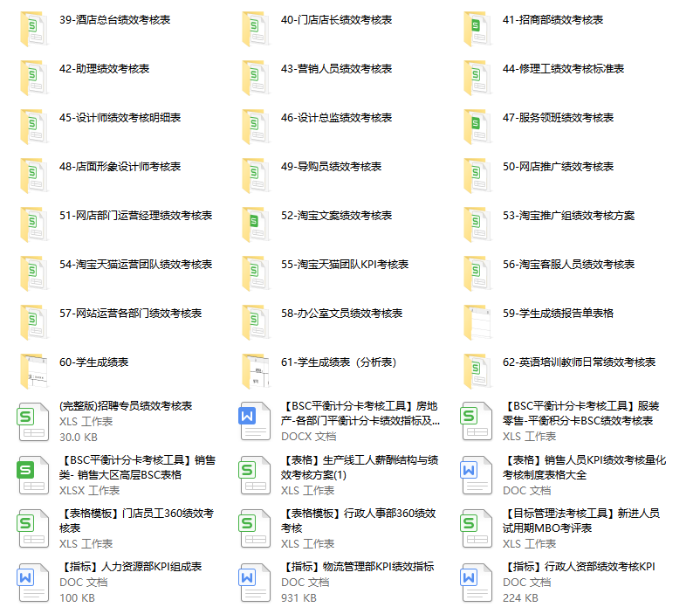Open folder icon for 50-网店推广绩效考核表

pyautogui.click(x=477, y=176)
